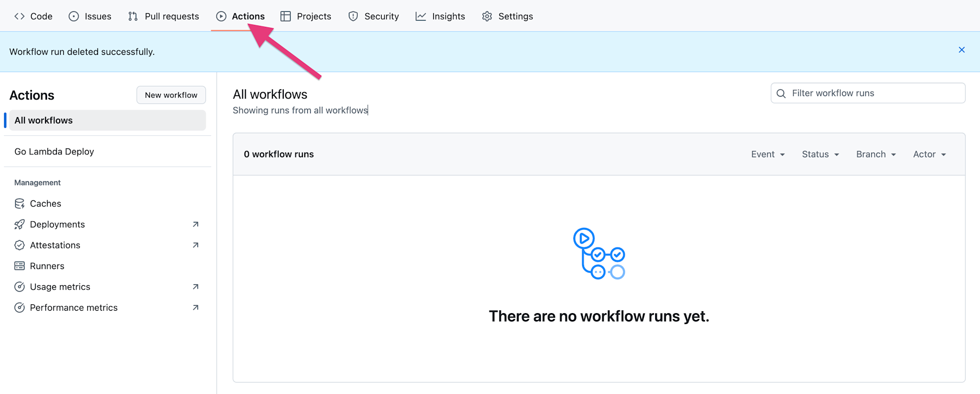
Task: Click the 'Actions' sidebar heading
Action: click(x=32, y=95)
